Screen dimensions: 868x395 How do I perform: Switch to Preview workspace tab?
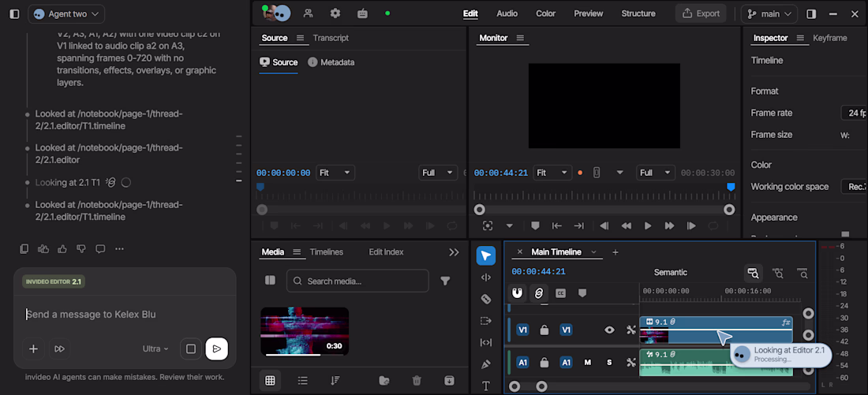coord(589,14)
